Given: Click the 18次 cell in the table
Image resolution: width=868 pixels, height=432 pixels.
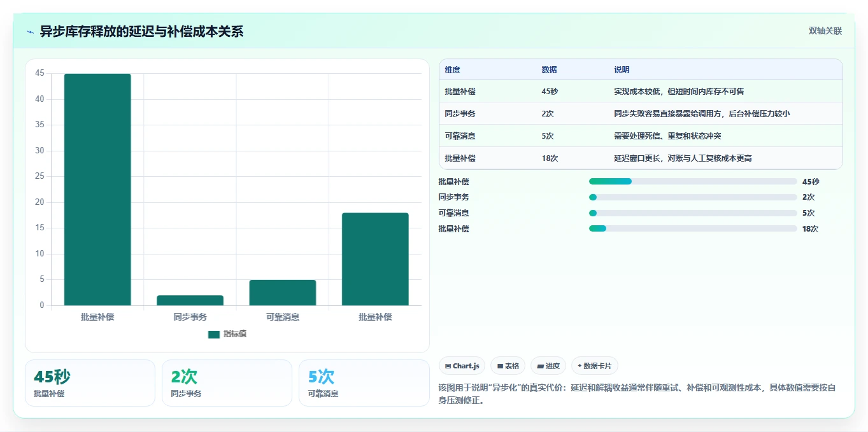Looking at the screenshot, I should [x=550, y=158].
